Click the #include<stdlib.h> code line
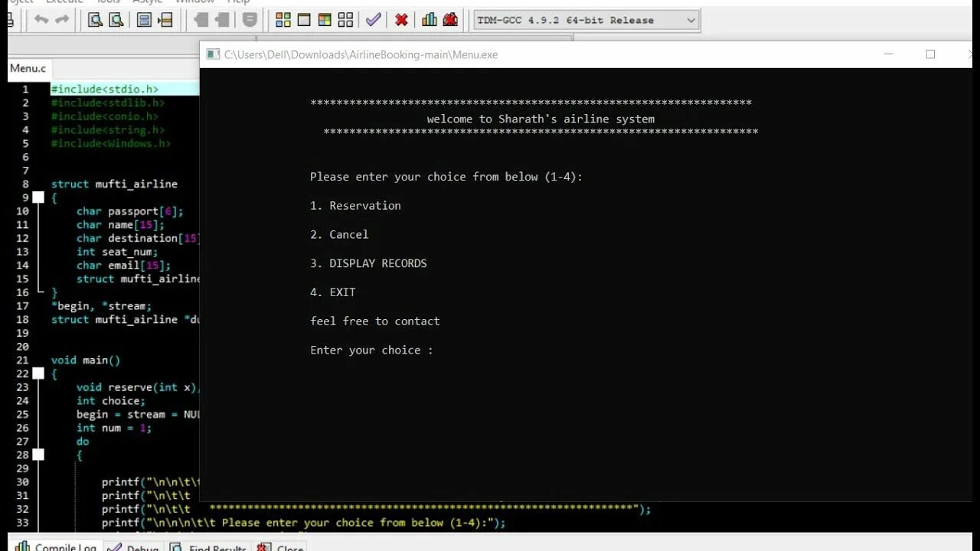 click(x=108, y=103)
